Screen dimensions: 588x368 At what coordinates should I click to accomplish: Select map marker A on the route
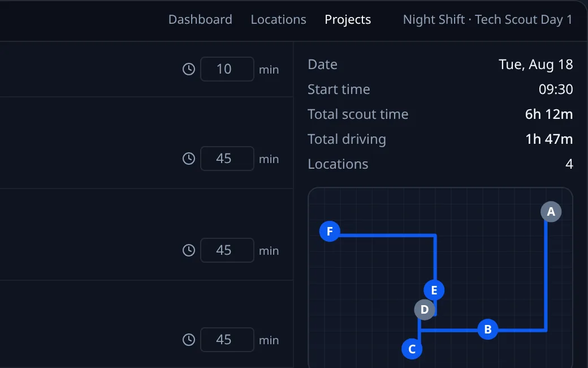[551, 211]
